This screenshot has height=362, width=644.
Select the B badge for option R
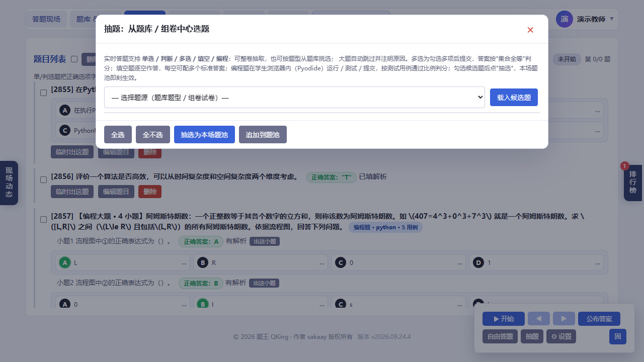point(202,262)
